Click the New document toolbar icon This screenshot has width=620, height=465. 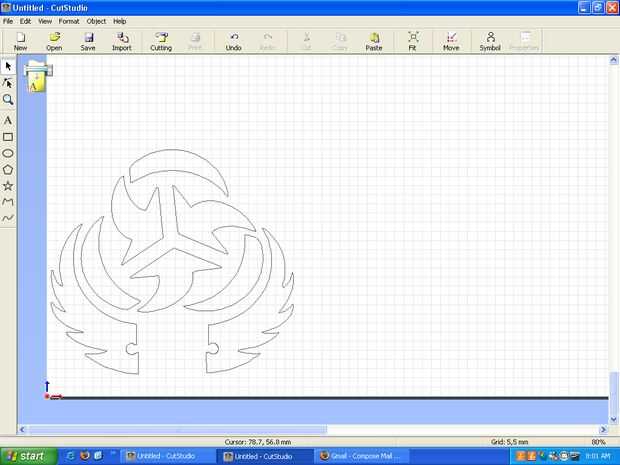(21, 41)
